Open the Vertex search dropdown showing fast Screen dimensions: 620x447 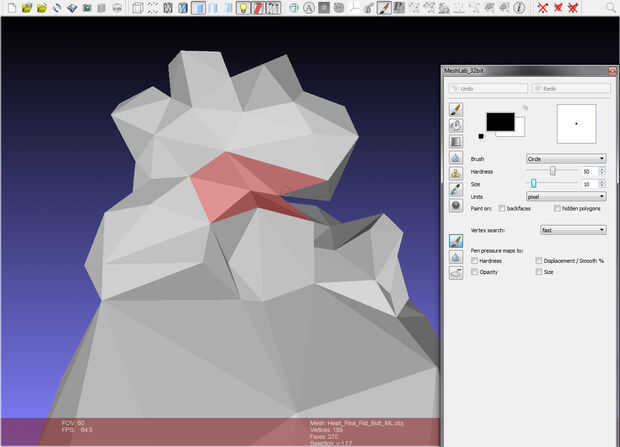click(573, 230)
